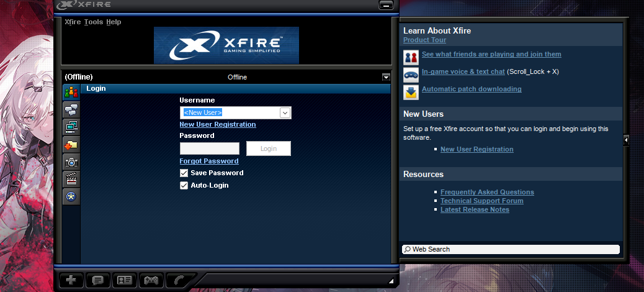Click the Xfire Gaming Simplified banner
This screenshot has width=644, height=292.
(226, 45)
